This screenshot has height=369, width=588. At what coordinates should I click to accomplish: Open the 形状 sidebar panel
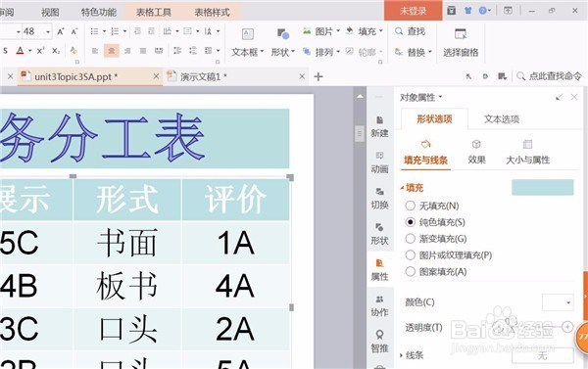[x=379, y=235]
